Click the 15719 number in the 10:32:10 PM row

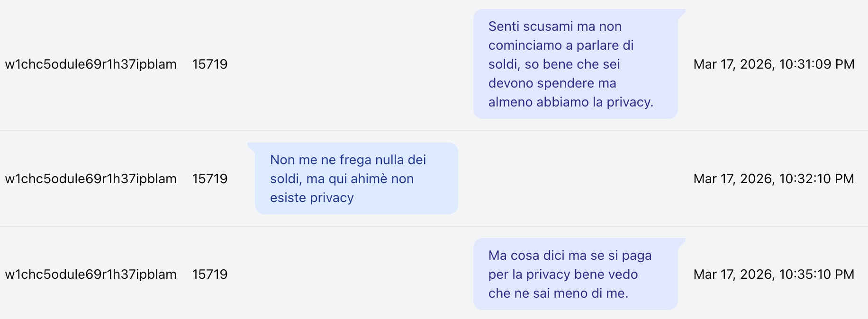210,179
